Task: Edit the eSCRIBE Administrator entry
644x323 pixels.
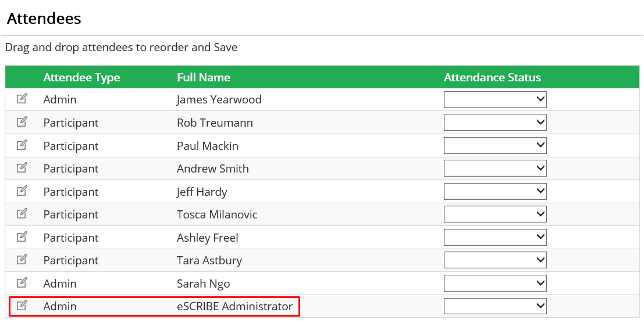Action: [22, 306]
